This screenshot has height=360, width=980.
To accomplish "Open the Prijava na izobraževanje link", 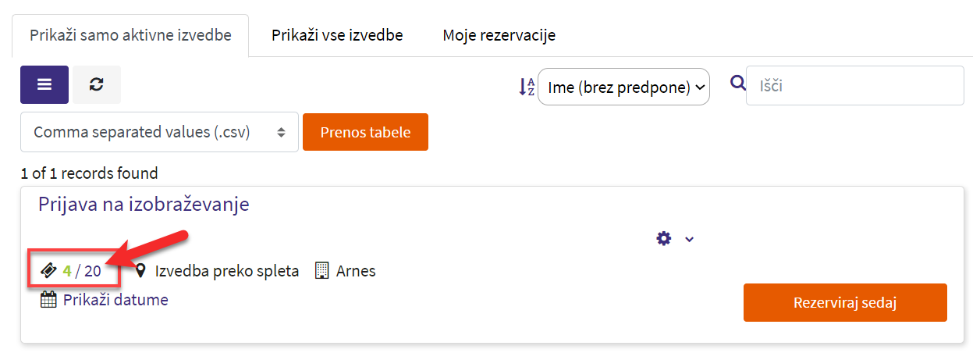I will pyautogui.click(x=144, y=205).
